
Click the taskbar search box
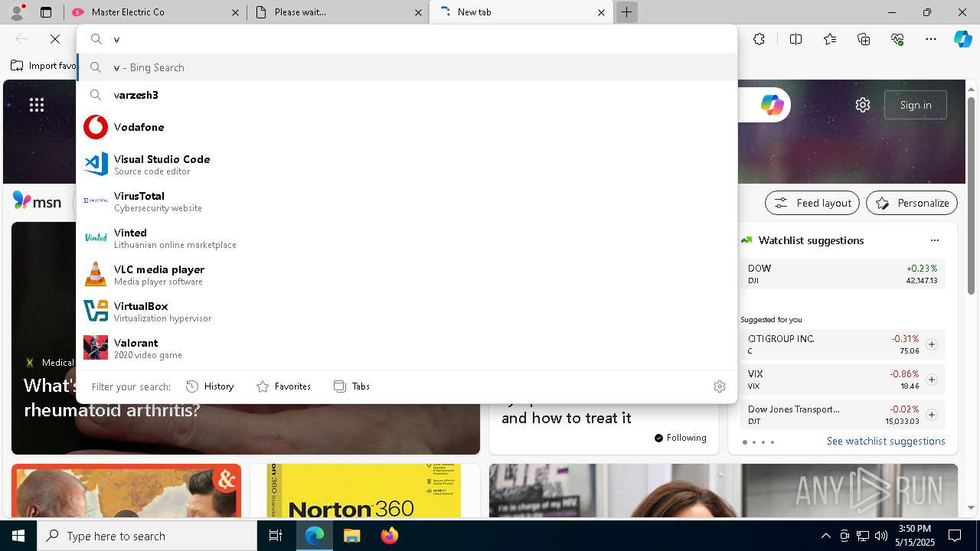coord(147,536)
